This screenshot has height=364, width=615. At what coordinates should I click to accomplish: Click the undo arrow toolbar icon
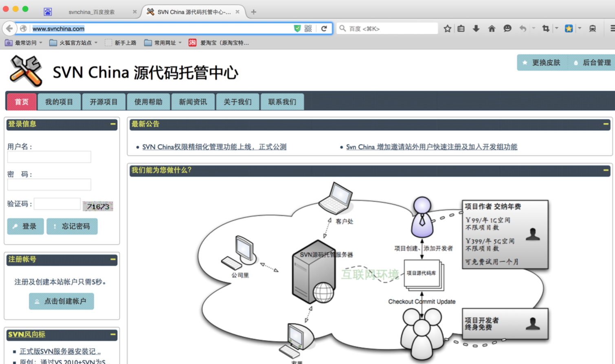pos(523,29)
